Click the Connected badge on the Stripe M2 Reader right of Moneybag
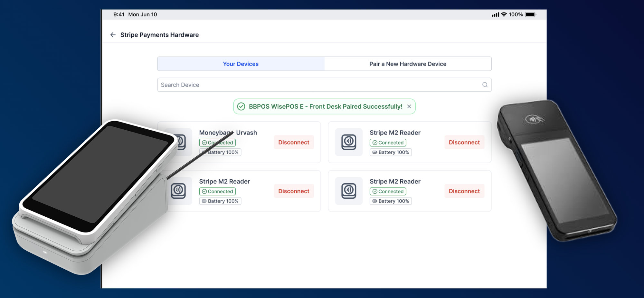The image size is (644, 298). pos(388,143)
